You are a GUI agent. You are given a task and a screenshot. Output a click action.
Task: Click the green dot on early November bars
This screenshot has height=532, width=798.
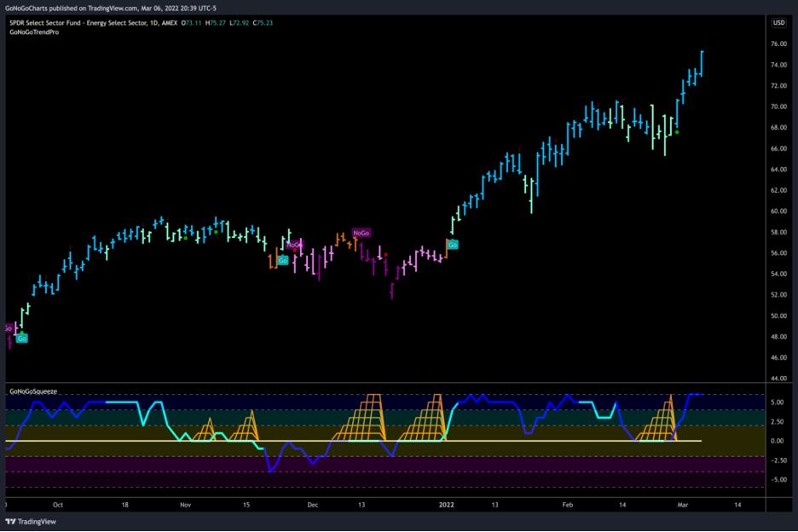[x=185, y=238]
